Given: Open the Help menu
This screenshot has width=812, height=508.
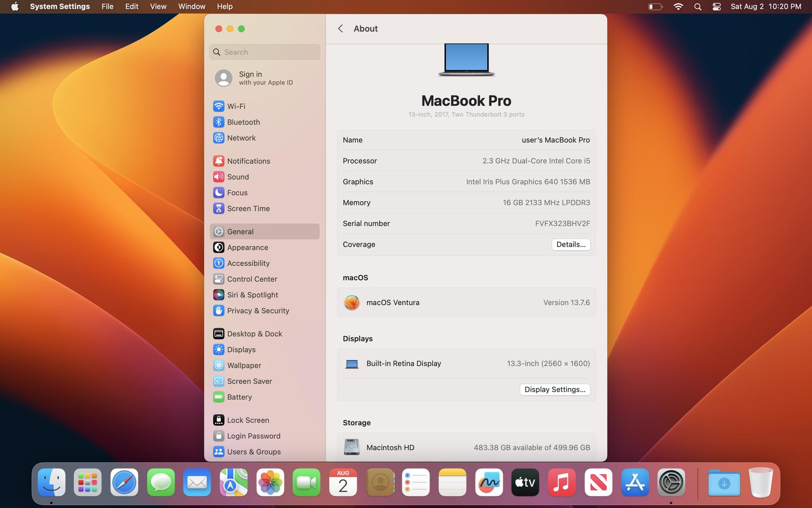Looking at the screenshot, I should (225, 7).
